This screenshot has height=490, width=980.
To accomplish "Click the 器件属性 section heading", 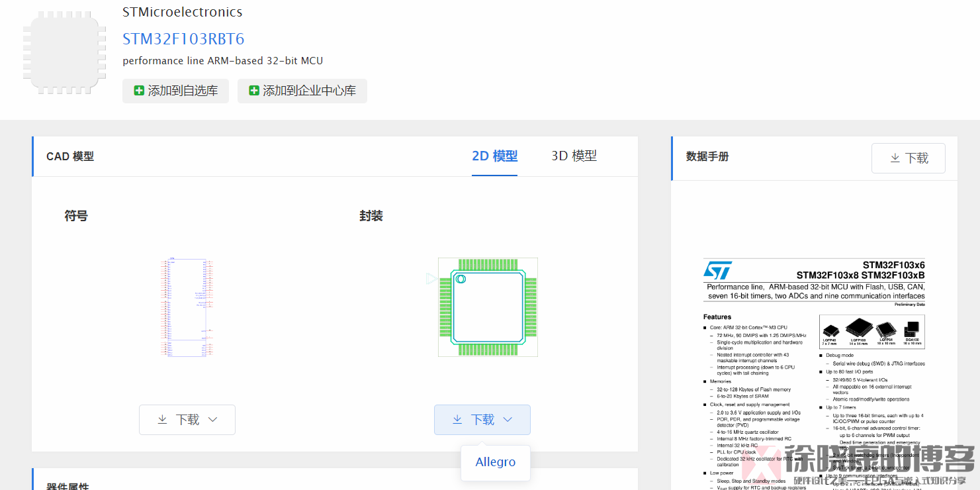I will (67, 487).
